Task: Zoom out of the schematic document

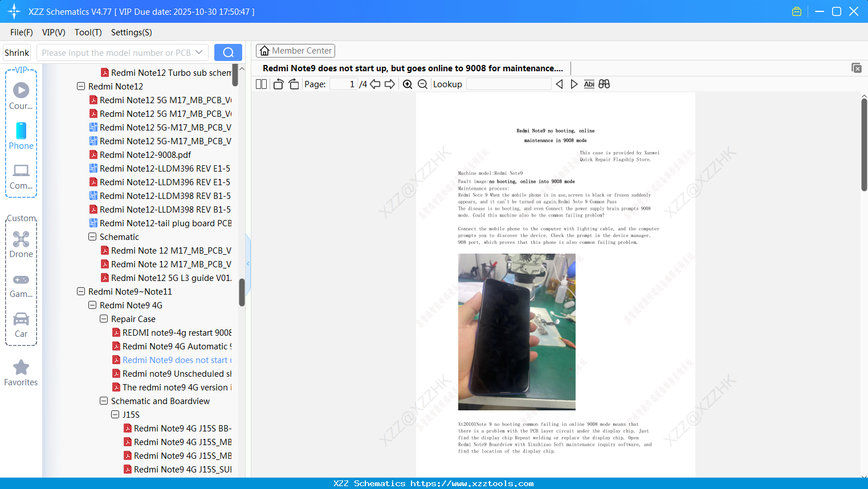Action: 422,84
